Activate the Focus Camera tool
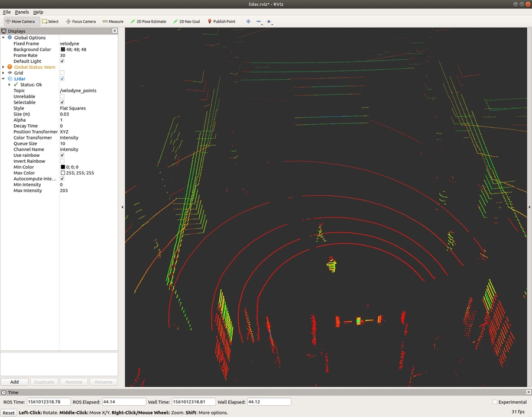This screenshot has width=532, height=417. [81, 21]
